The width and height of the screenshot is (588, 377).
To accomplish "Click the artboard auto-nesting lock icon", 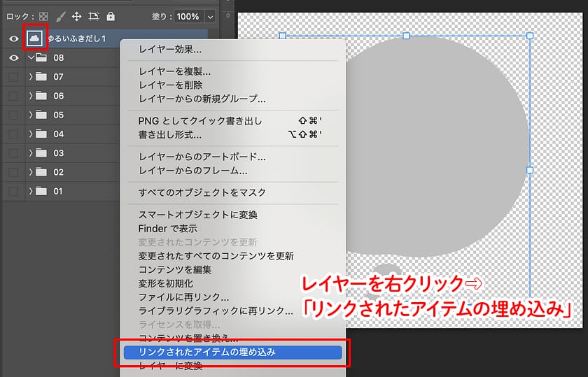I will 94,15.
